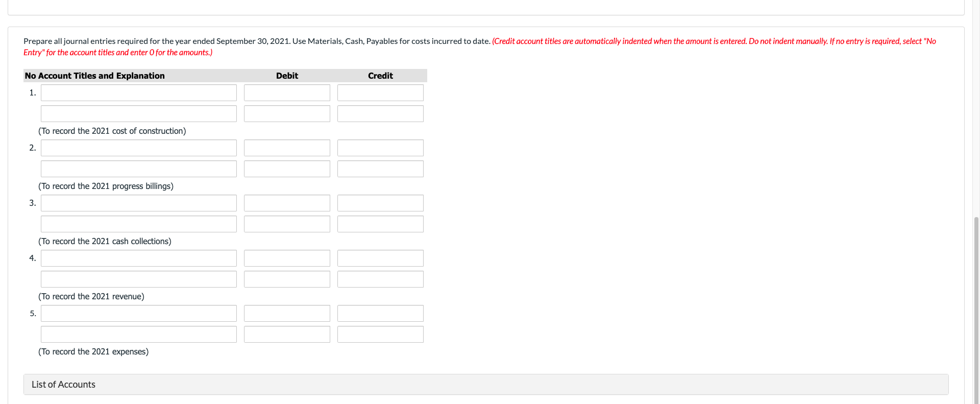Focus entry 2 first row credit field
The height and width of the screenshot is (404, 980).
(380, 148)
